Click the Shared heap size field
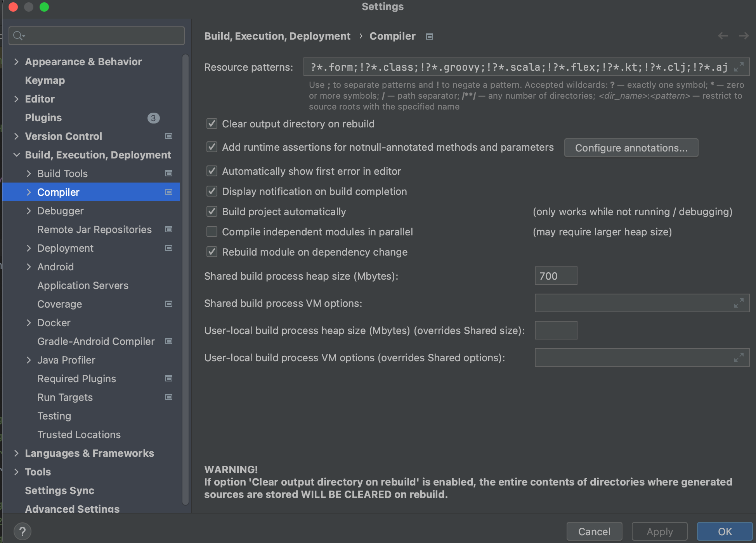 coord(555,276)
